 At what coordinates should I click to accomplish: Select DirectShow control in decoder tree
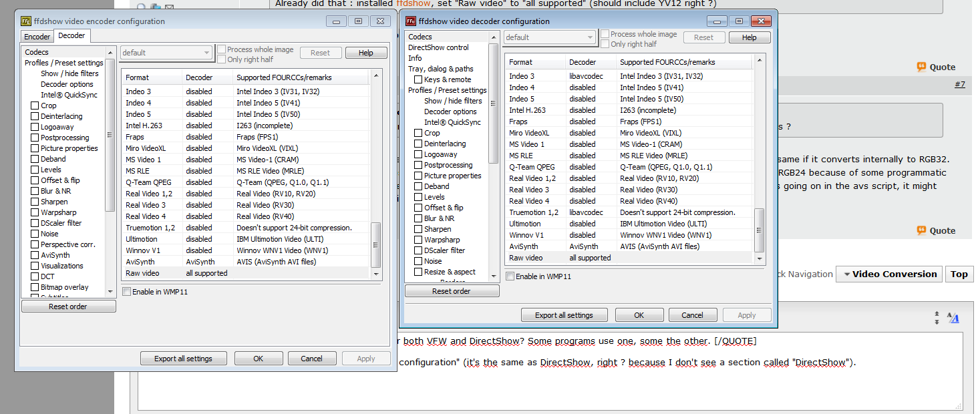point(439,47)
